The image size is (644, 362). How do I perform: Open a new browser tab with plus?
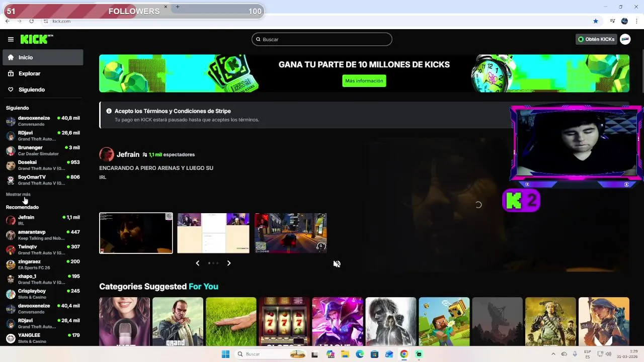(x=178, y=7)
